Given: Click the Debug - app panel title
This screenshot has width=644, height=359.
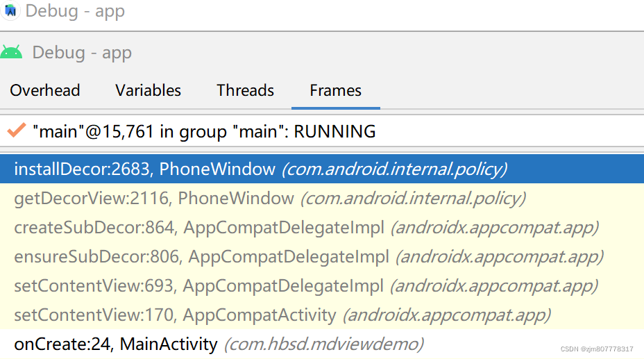Looking at the screenshot, I should click(82, 53).
